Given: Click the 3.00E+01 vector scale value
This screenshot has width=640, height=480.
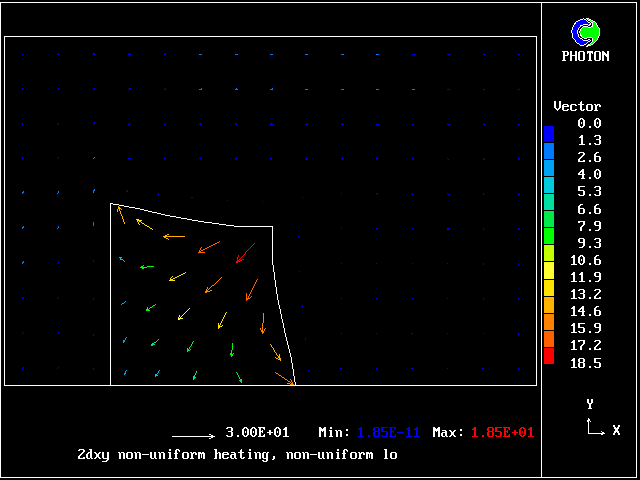Looking at the screenshot, I should 257,432.
